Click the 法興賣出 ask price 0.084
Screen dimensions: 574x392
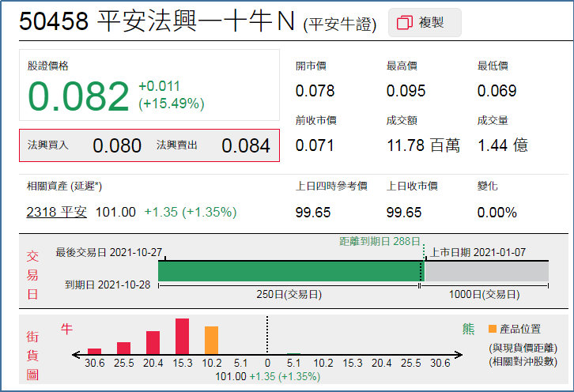point(246,145)
